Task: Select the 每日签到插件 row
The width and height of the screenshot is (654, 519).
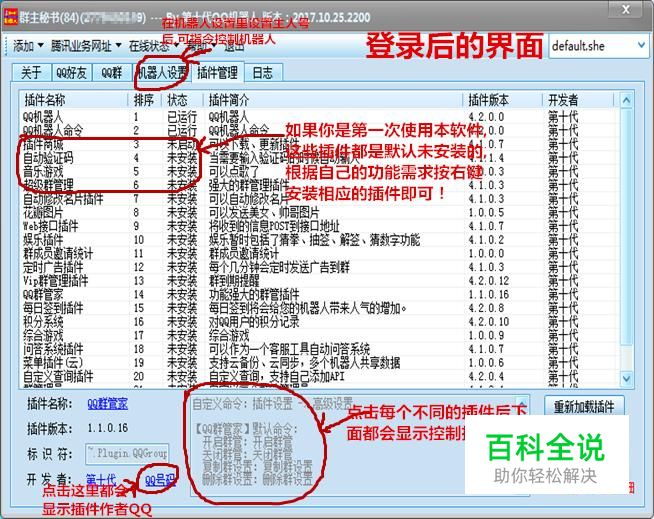Action: [319, 308]
